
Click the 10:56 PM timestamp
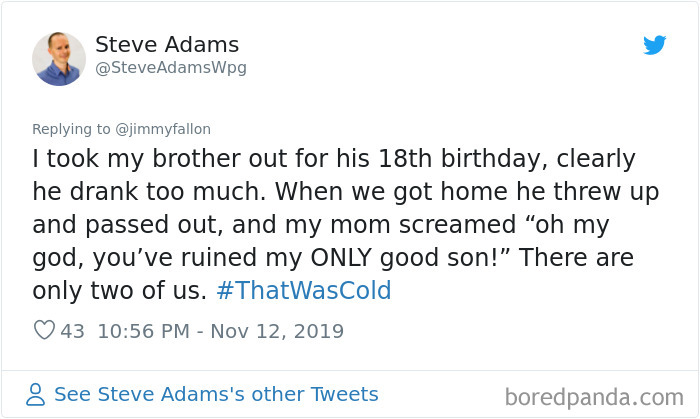[140, 331]
